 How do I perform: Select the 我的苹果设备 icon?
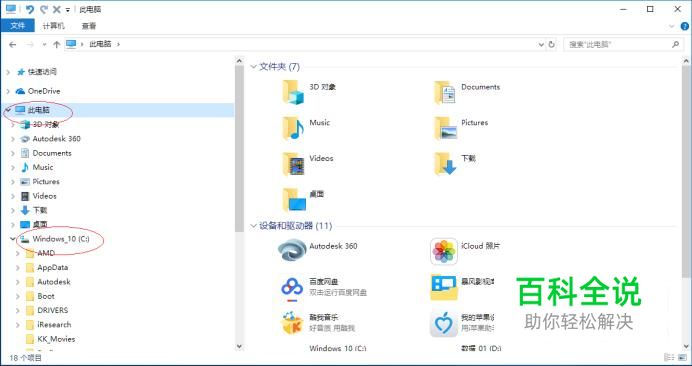click(x=444, y=324)
